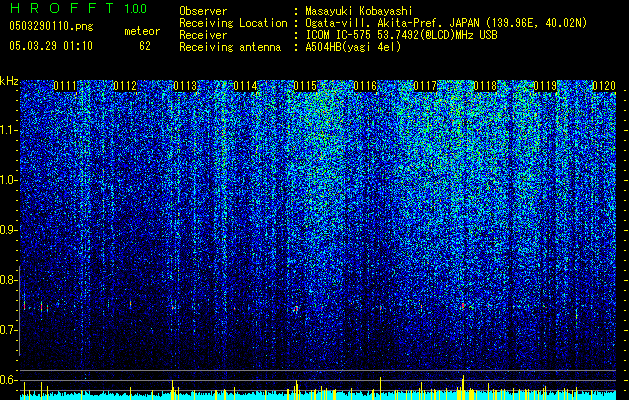629x400 pixels.
Task: Click the Receiving Location label
Action: click(233, 23)
